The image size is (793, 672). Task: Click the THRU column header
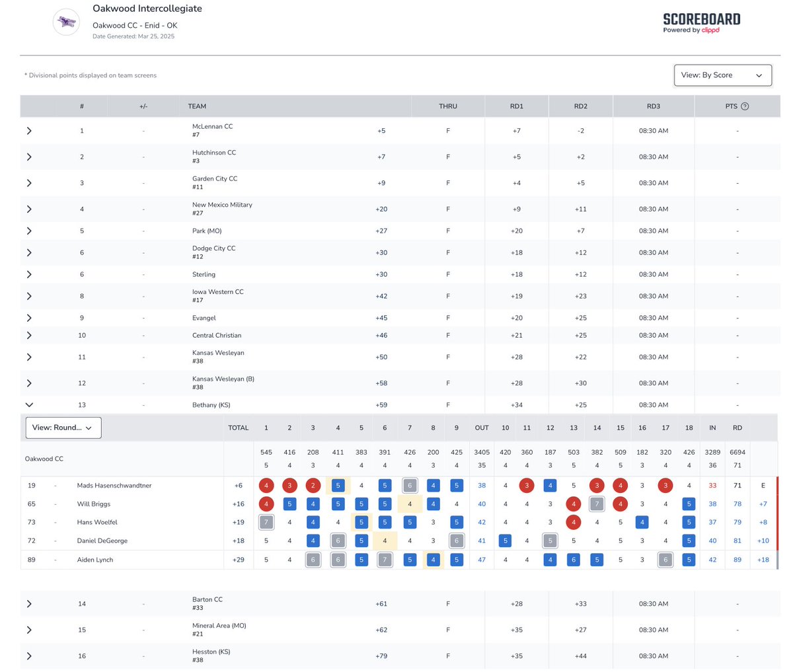click(448, 106)
